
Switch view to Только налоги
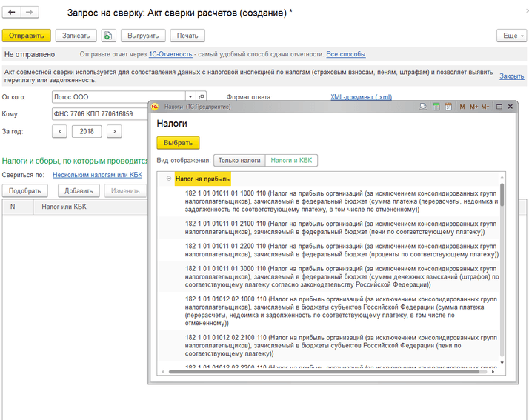click(239, 160)
